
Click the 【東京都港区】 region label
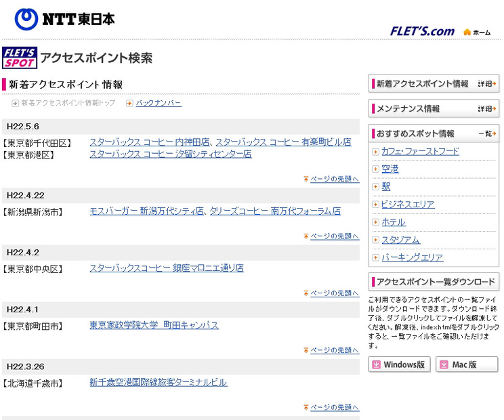(x=28, y=155)
